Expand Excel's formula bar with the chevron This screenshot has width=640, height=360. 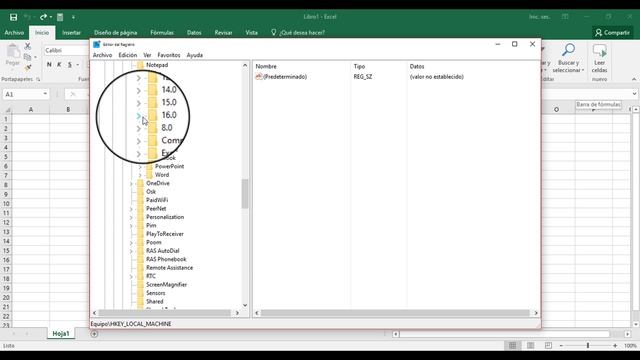point(634,94)
